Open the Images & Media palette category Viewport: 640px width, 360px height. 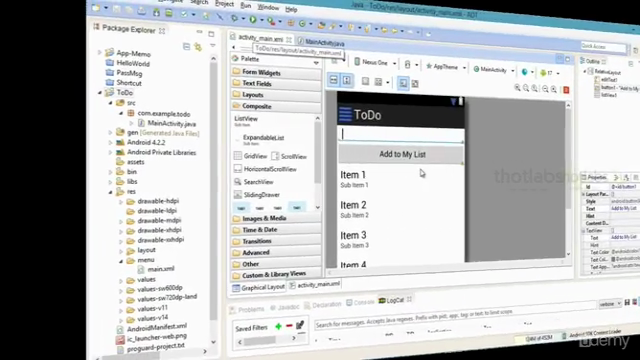276,218
